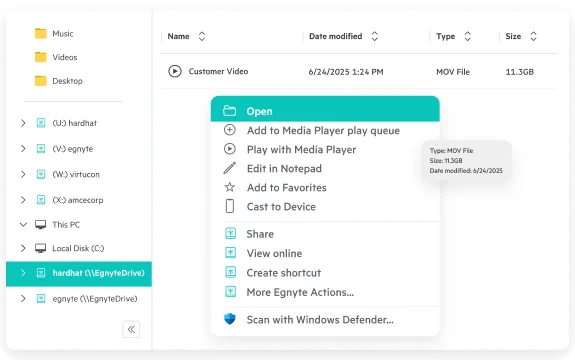The width and height of the screenshot is (575, 360).
Task: Select Scan with Windows Defender entry
Action: pos(325,320)
